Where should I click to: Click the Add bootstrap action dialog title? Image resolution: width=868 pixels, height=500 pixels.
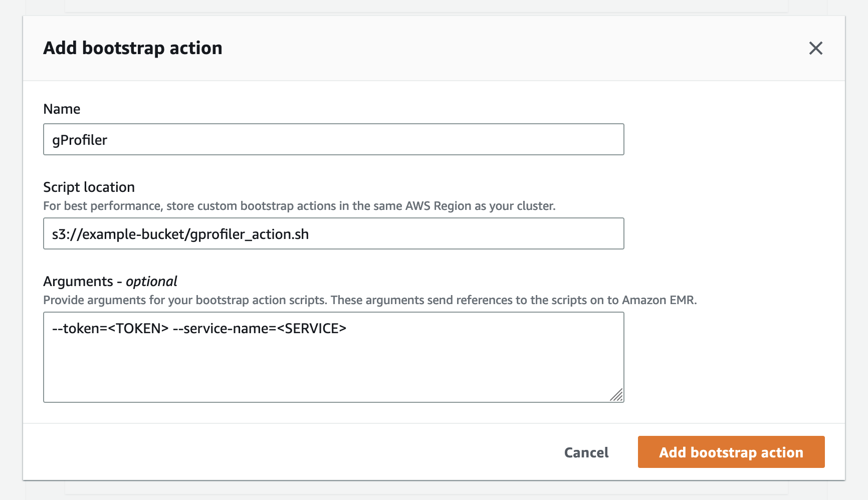133,48
